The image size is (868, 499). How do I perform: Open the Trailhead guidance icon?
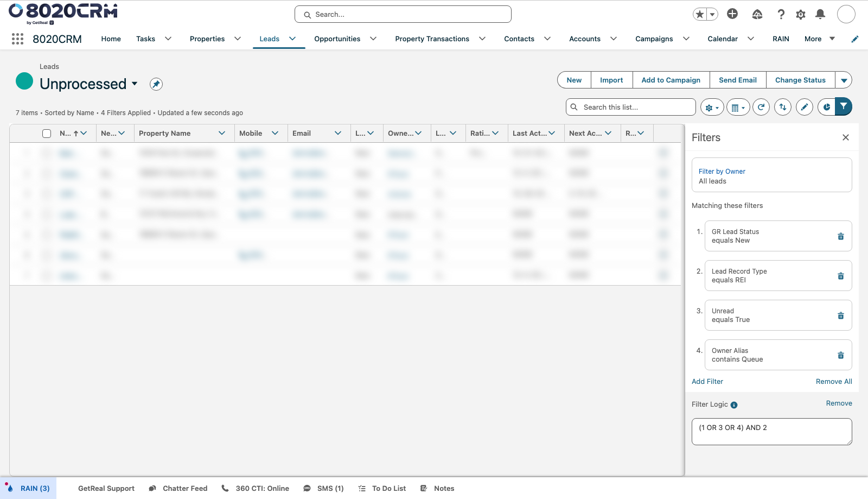pos(757,15)
